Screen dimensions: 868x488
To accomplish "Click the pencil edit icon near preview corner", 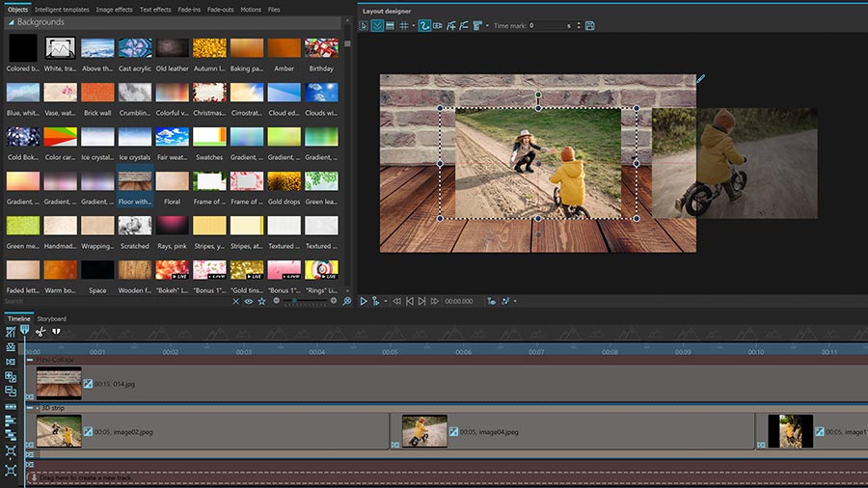I will pyautogui.click(x=701, y=79).
